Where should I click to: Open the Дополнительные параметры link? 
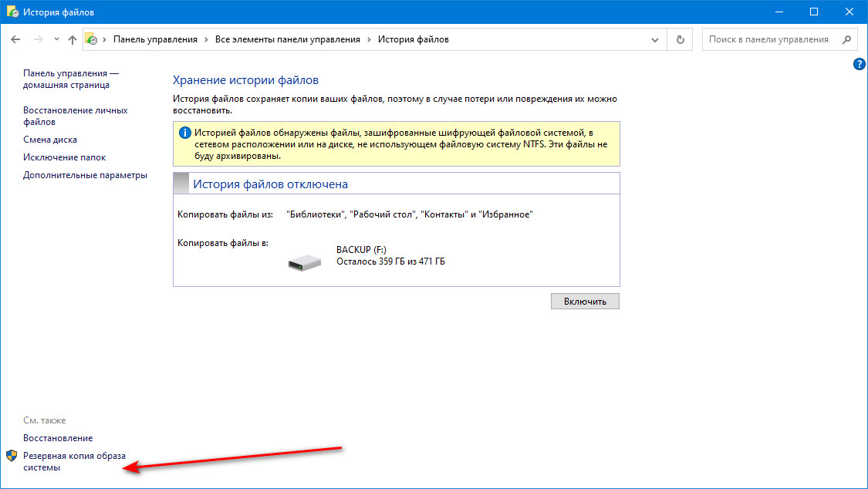pos(85,175)
